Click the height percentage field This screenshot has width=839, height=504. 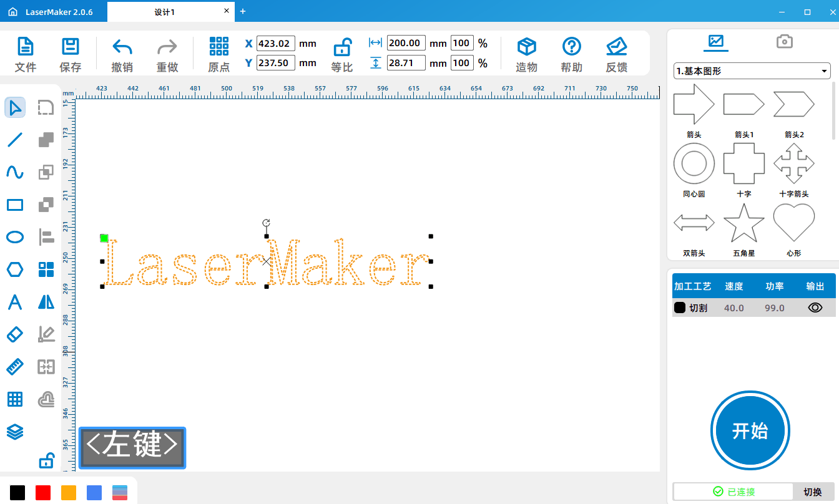point(462,62)
